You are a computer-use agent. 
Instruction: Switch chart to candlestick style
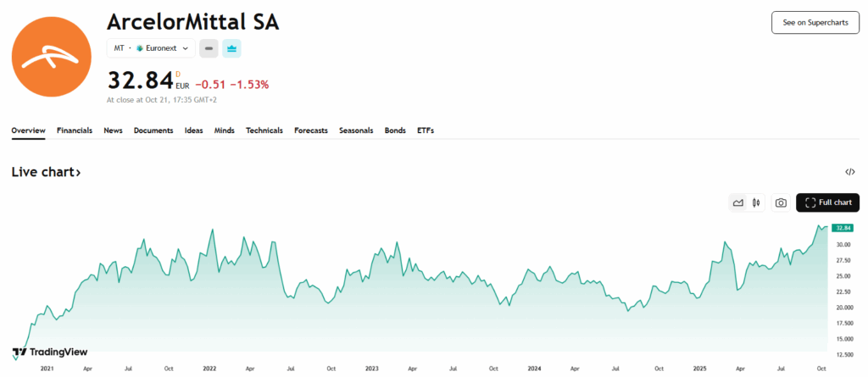click(755, 202)
